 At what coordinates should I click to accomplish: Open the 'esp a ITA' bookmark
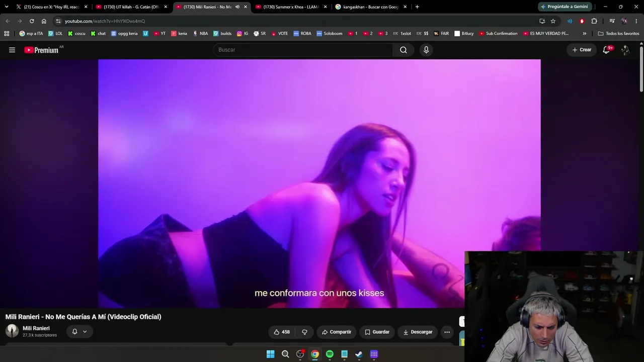coord(31,34)
